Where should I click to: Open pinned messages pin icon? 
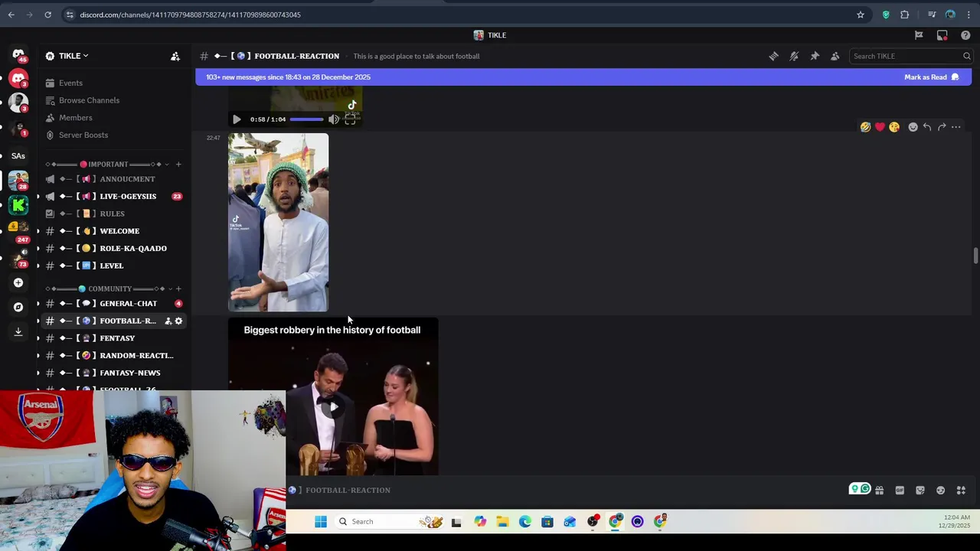815,56
